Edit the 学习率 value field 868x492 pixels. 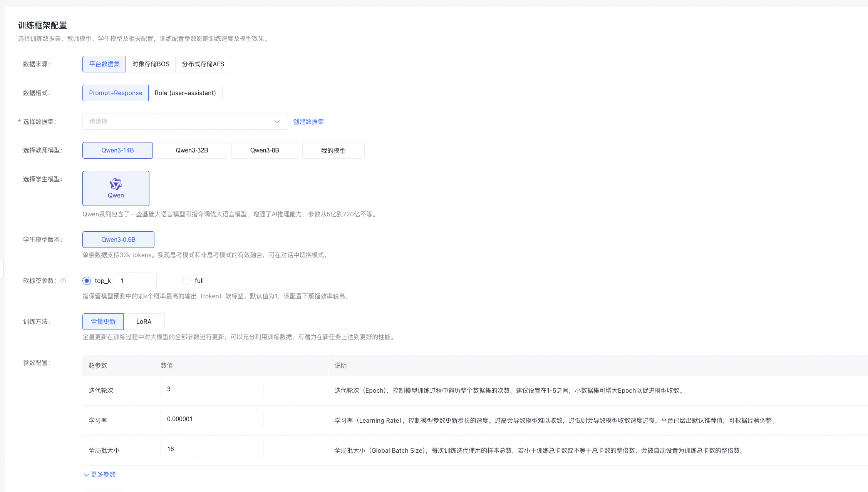(212, 419)
